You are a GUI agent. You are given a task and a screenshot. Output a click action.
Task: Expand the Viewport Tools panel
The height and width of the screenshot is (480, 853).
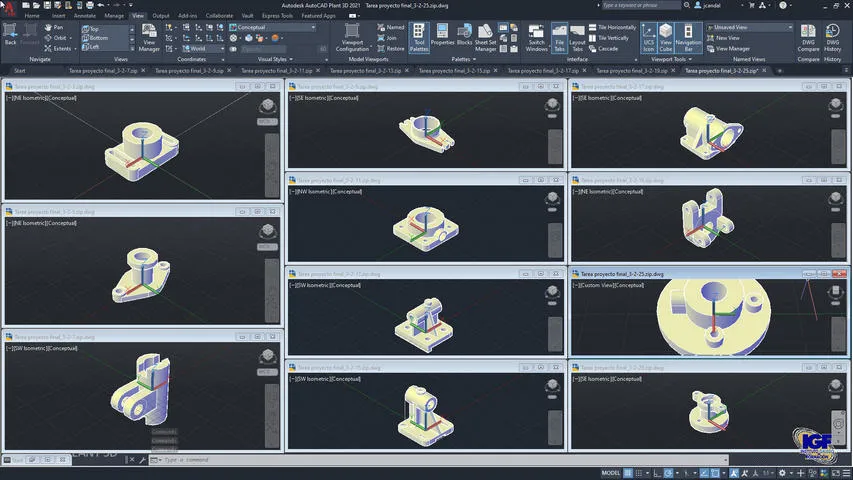671,59
